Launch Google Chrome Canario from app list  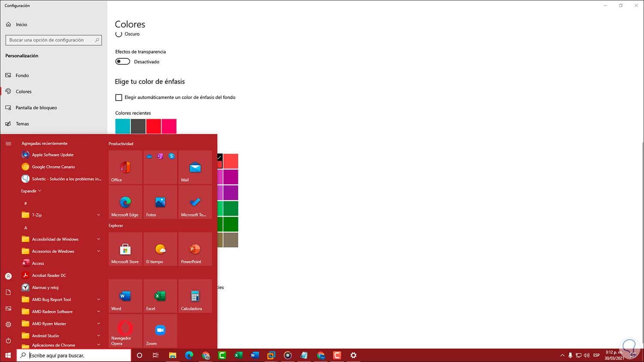tap(62, 167)
